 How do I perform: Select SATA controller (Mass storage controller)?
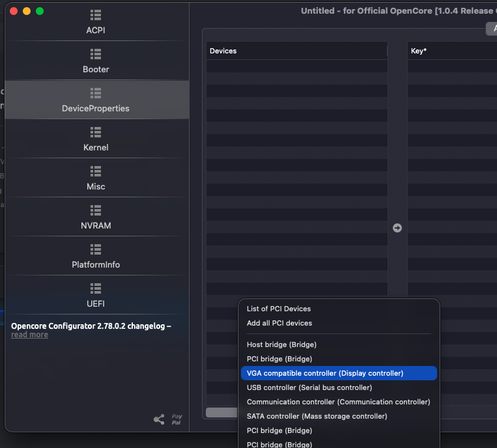(x=339, y=416)
